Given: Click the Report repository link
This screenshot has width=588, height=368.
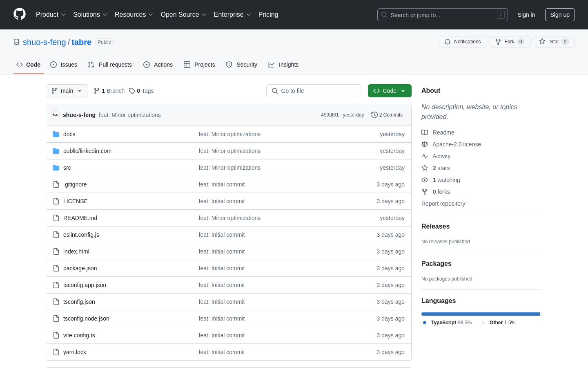Looking at the screenshot, I should (443, 204).
